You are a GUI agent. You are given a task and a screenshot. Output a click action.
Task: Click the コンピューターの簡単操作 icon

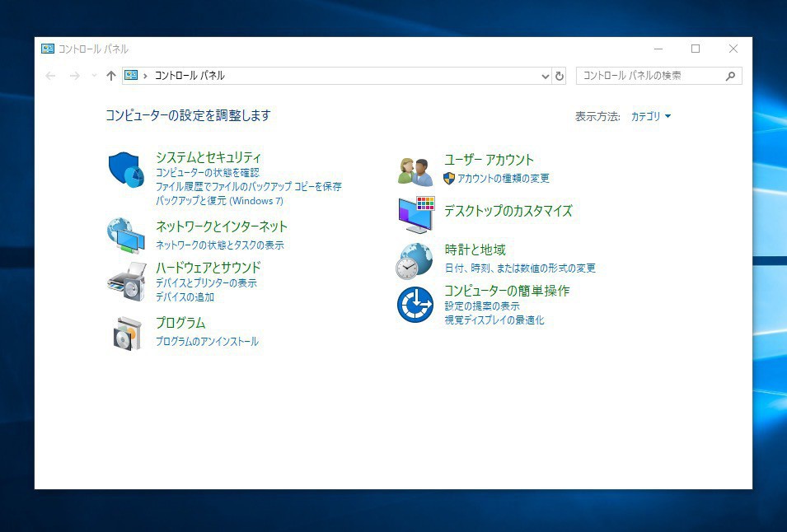[415, 305]
